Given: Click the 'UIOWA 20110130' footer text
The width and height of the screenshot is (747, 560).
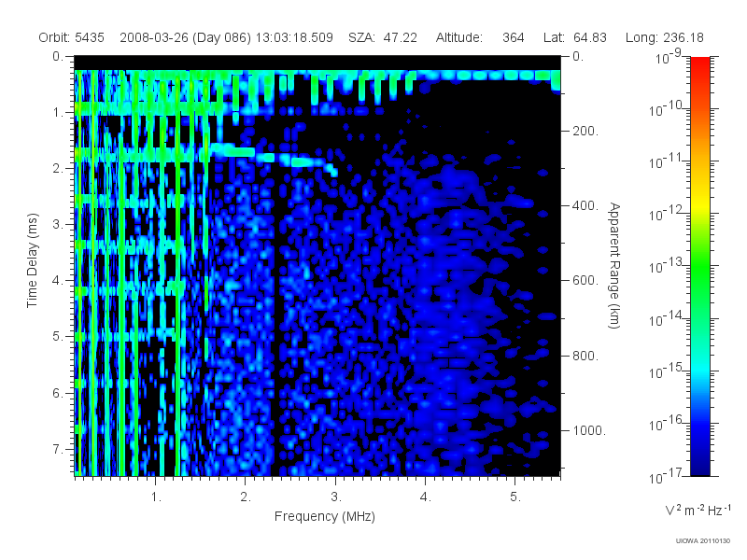Looking at the screenshot, I should 703,541.
